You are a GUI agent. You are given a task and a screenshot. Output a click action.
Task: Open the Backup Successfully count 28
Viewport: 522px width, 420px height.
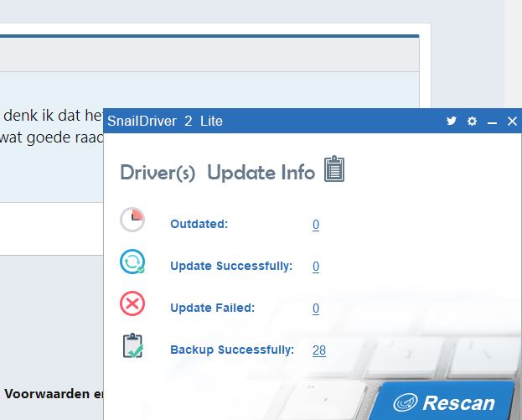[x=319, y=350]
